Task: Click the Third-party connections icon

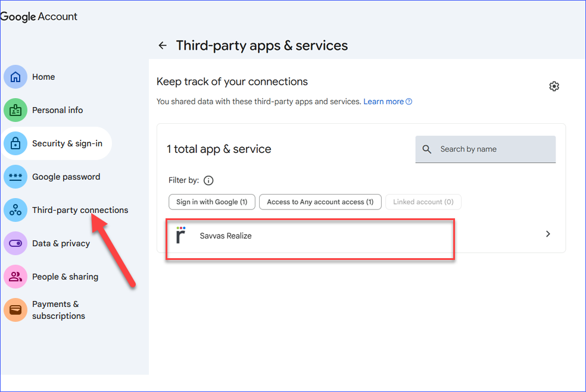Action: pos(15,210)
